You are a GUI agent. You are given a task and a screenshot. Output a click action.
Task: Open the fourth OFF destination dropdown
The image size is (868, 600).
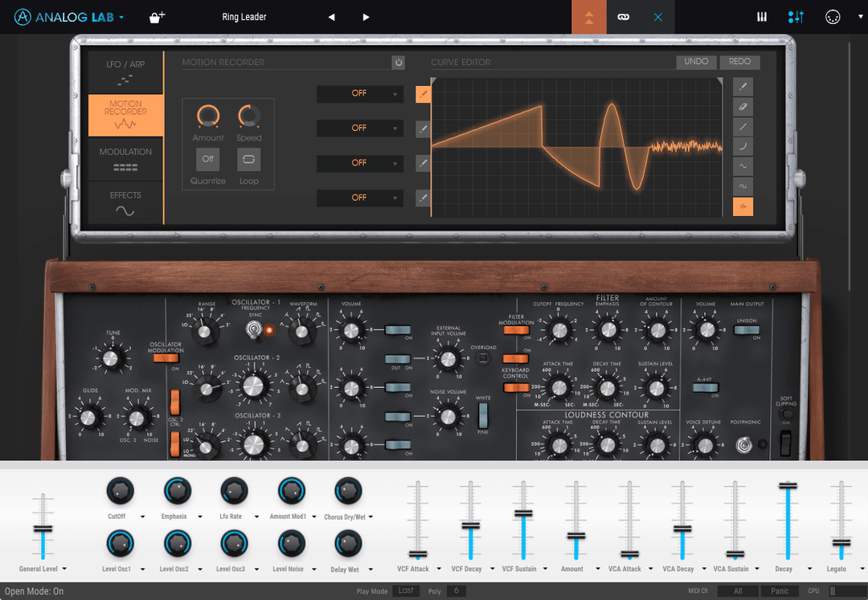(360, 198)
